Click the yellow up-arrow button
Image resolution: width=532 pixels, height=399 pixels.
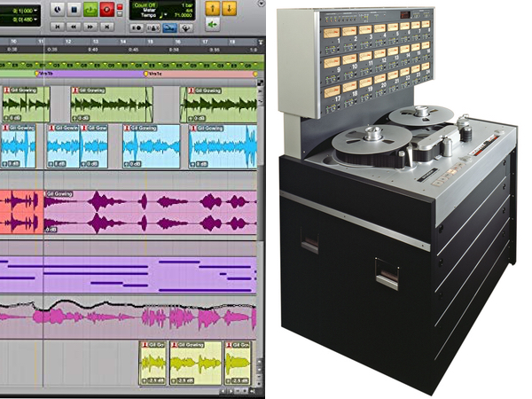click(x=213, y=9)
